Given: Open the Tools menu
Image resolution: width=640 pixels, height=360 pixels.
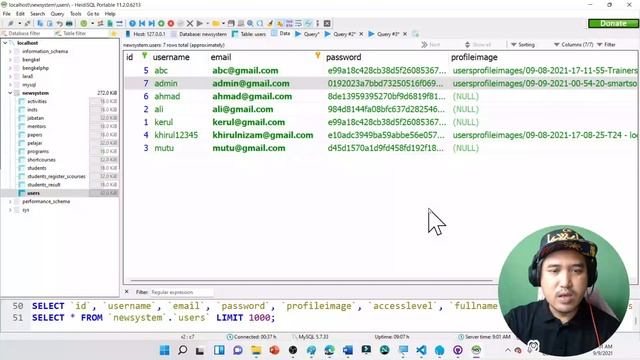Looking at the screenshot, I should (x=76, y=13).
